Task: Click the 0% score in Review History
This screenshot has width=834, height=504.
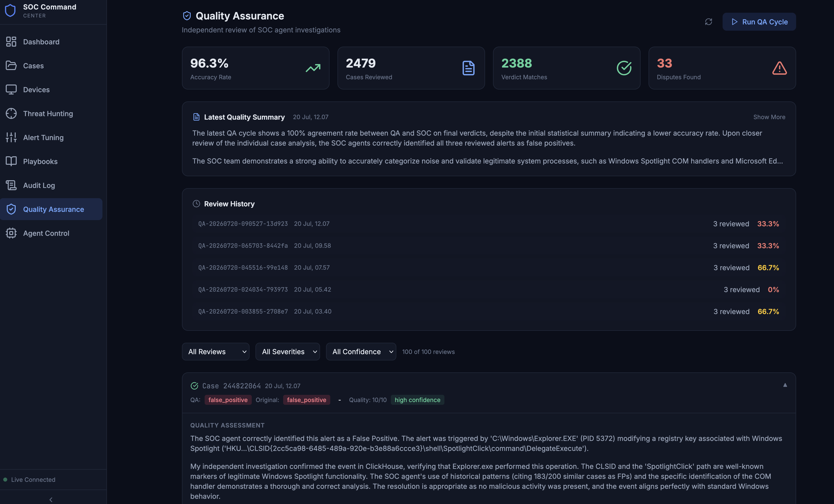Action: (x=773, y=289)
